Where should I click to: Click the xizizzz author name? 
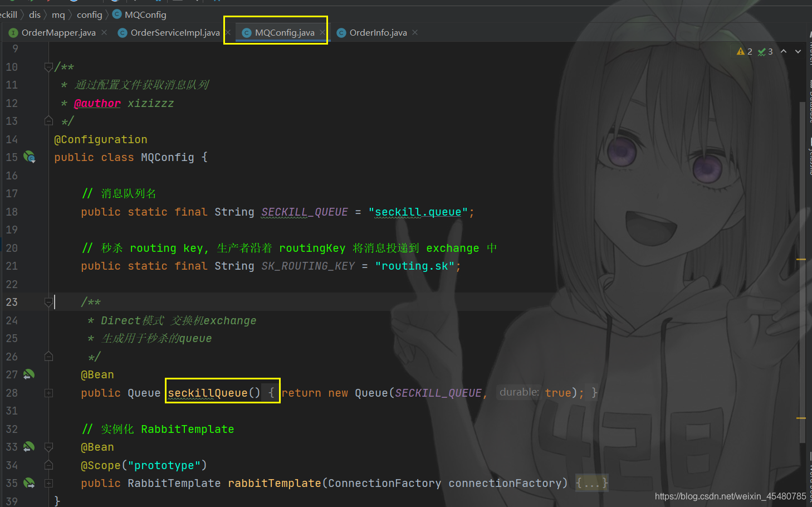point(150,103)
